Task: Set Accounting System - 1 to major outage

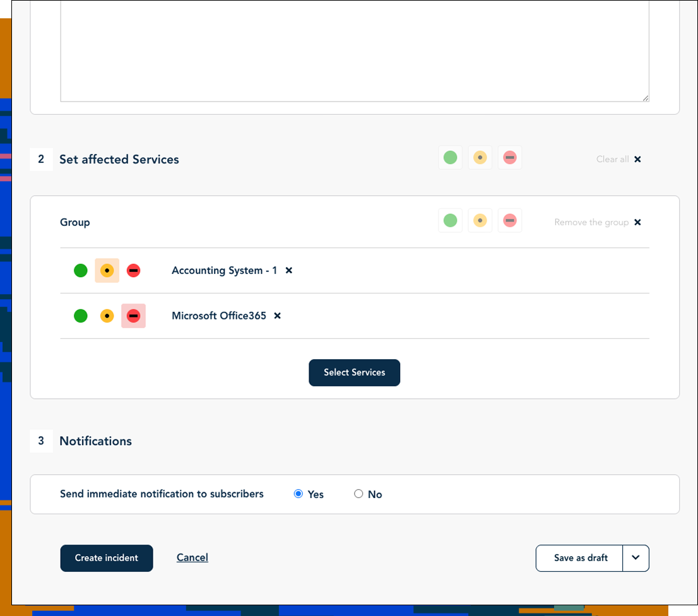Action: tap(133, 270)
